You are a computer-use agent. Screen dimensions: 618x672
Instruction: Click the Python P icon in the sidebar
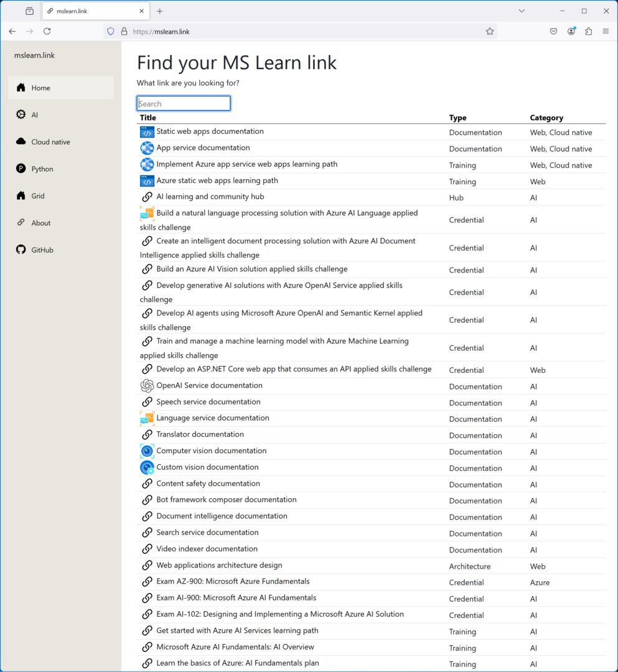[x=21, y=169]
